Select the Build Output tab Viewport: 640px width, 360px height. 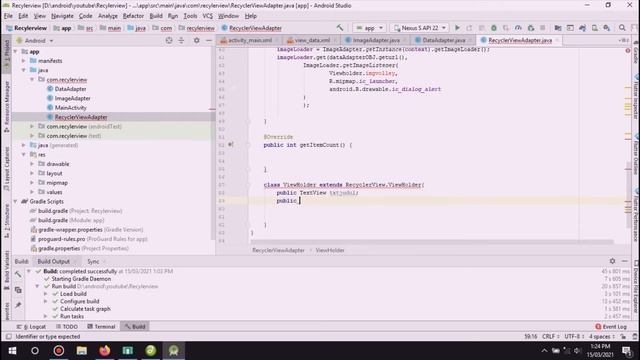tap(54, 261)
